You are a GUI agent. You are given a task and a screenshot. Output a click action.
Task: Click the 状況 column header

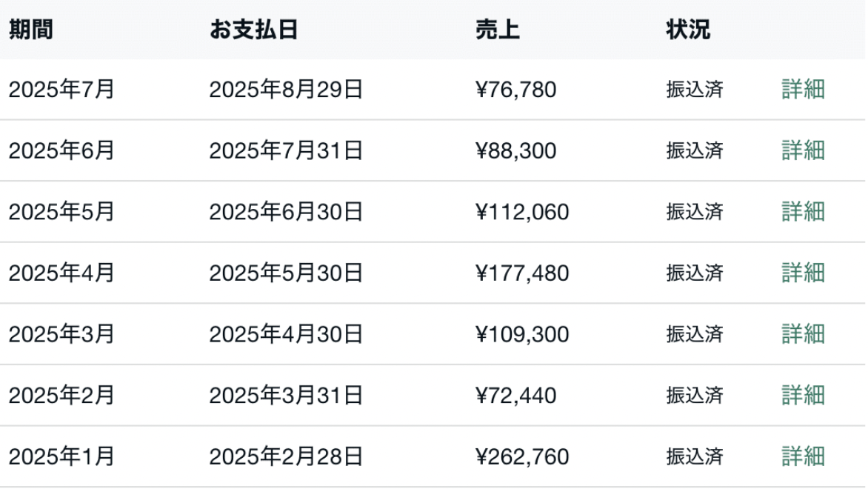(x=688, y=30)
